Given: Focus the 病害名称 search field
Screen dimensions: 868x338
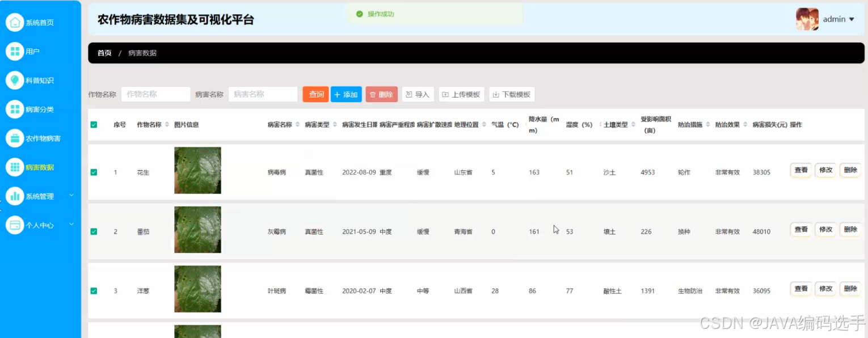Looking at the screenshot, I should tap(263, 94).
